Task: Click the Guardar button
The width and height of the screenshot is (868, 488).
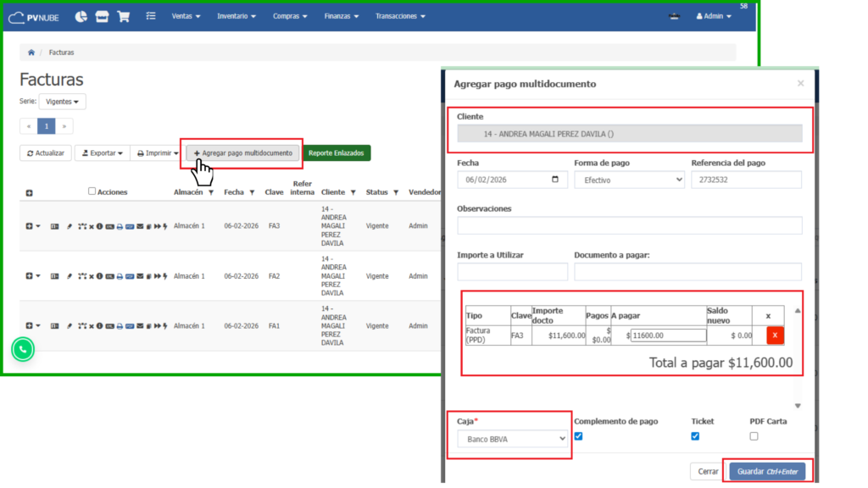Action: coord(767,471)
